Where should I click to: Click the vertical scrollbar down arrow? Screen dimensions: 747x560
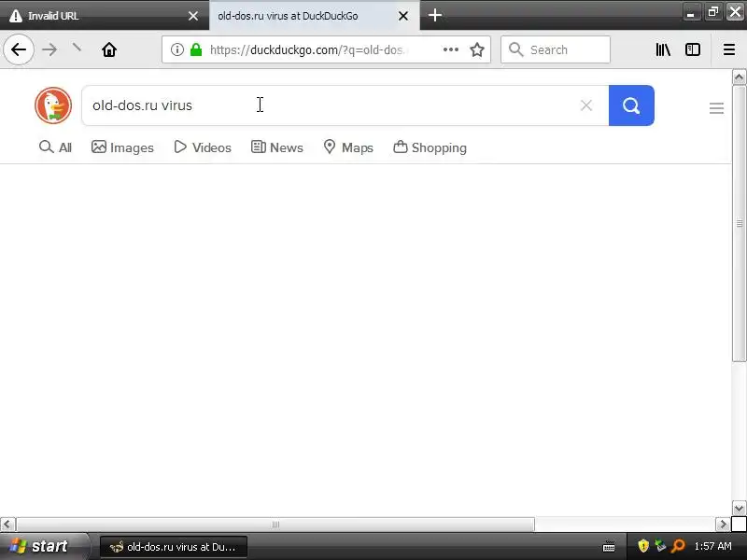coord(739,509)
